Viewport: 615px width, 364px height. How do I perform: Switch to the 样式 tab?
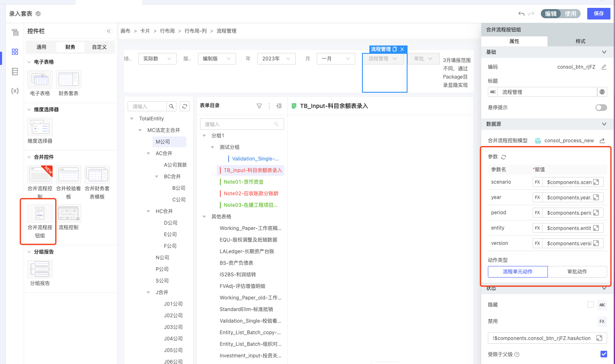(580, 41)
